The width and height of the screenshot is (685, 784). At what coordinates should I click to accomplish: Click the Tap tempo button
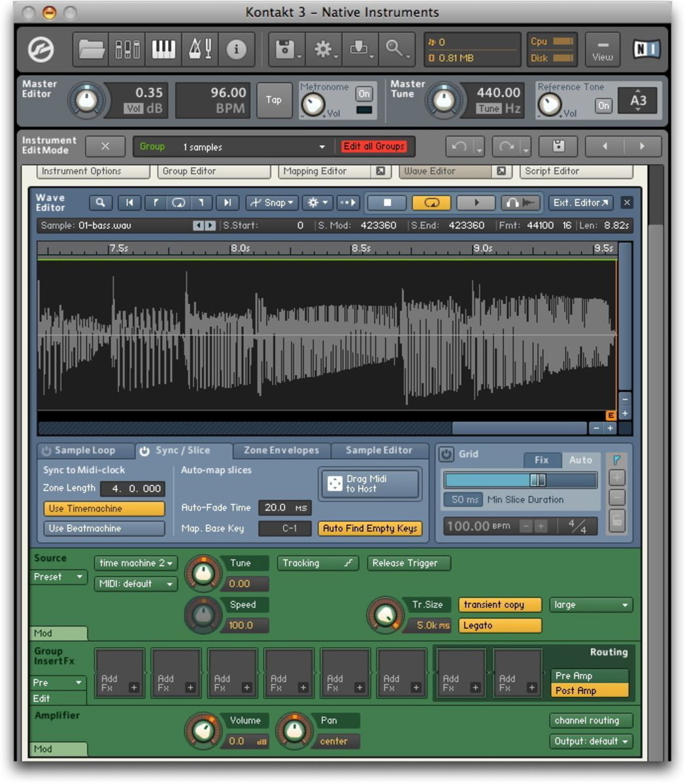coord(274,100)
